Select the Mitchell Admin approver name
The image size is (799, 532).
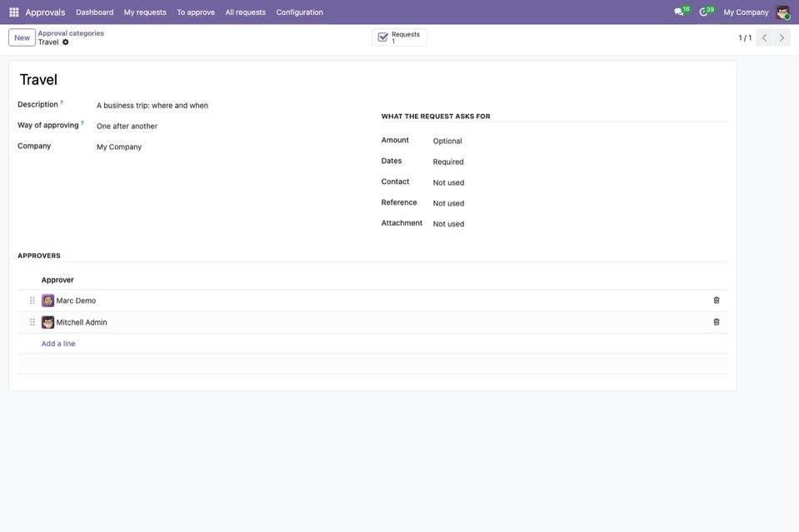[x=82, y=322]
